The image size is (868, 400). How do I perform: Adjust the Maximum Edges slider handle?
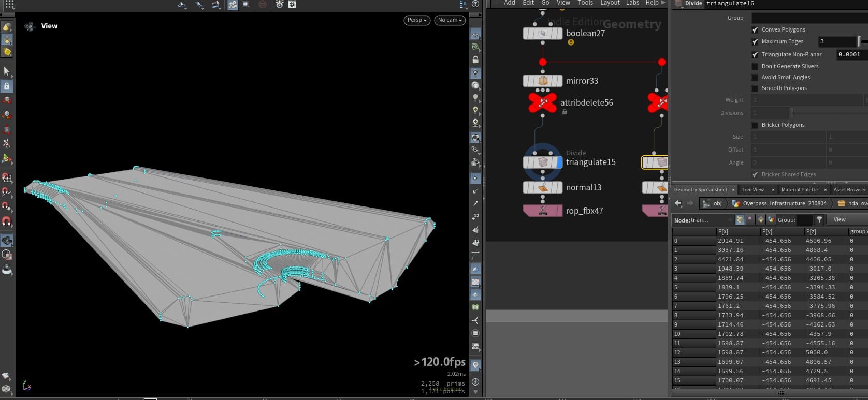point(859,41)
